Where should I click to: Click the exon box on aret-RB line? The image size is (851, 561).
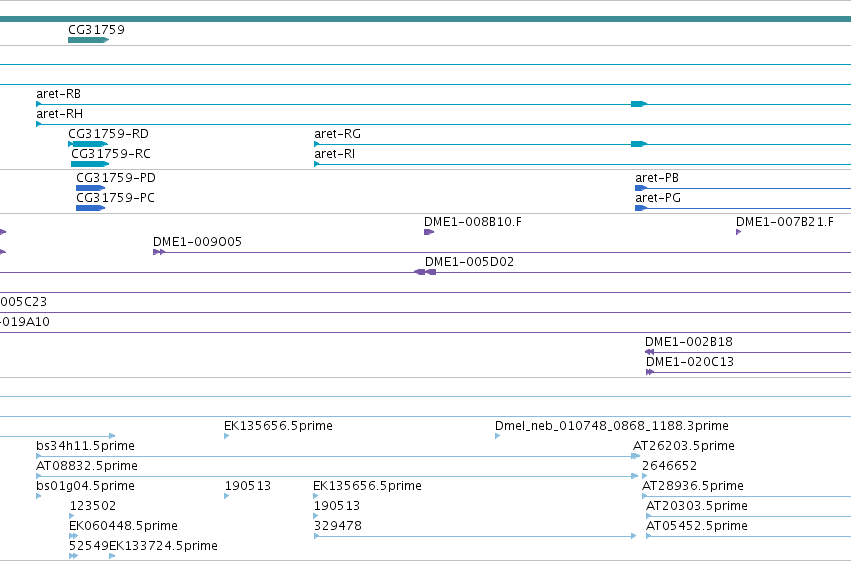pyautogui.click(x=639, y=104)
